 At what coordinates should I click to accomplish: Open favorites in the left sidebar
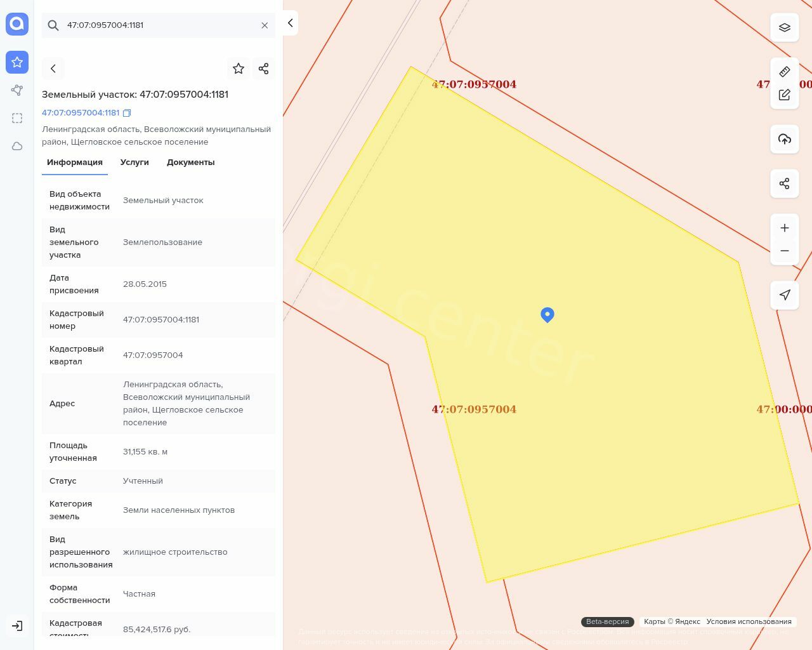tap(17, 62)
